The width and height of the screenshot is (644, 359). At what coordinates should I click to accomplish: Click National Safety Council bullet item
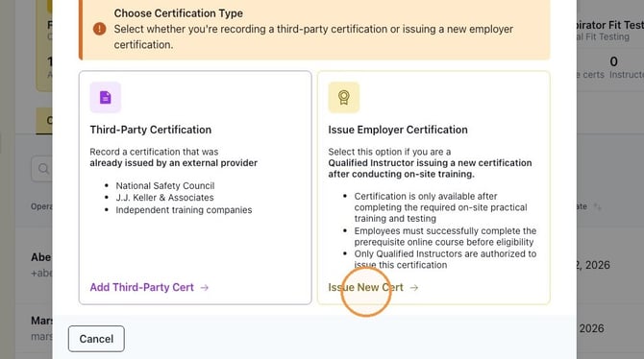tap(165, 185)
